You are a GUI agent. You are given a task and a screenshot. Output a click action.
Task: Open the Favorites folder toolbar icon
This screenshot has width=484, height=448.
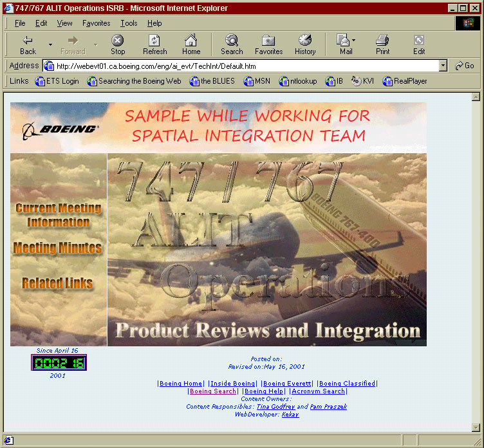click(268, 41)
